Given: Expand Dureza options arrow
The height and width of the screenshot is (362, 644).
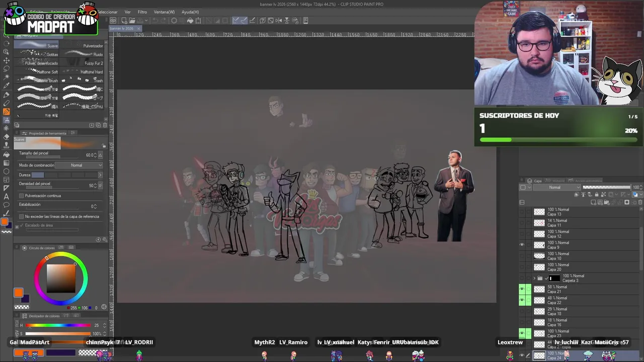Looking at the screenshot, I should tap(100, 175).
